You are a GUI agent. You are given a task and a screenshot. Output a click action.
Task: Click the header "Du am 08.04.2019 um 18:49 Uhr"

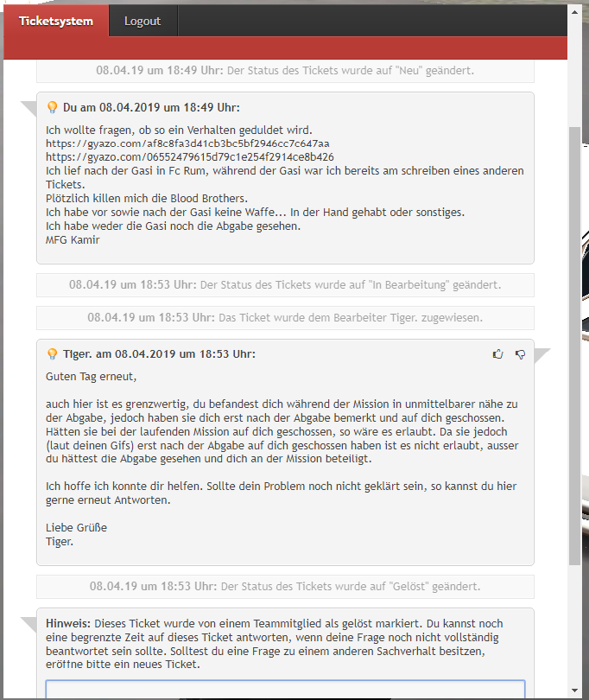(151, 107)
